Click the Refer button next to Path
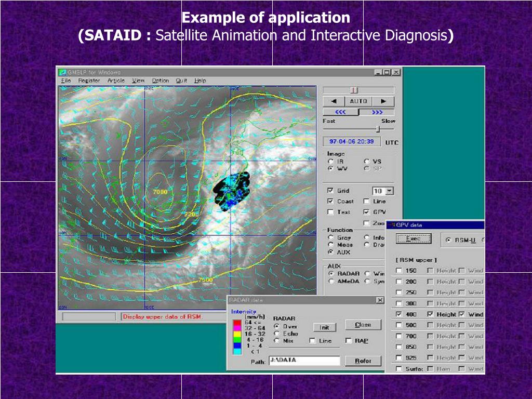The width and height of the screenshot is (532, 399). pos(363,361)
